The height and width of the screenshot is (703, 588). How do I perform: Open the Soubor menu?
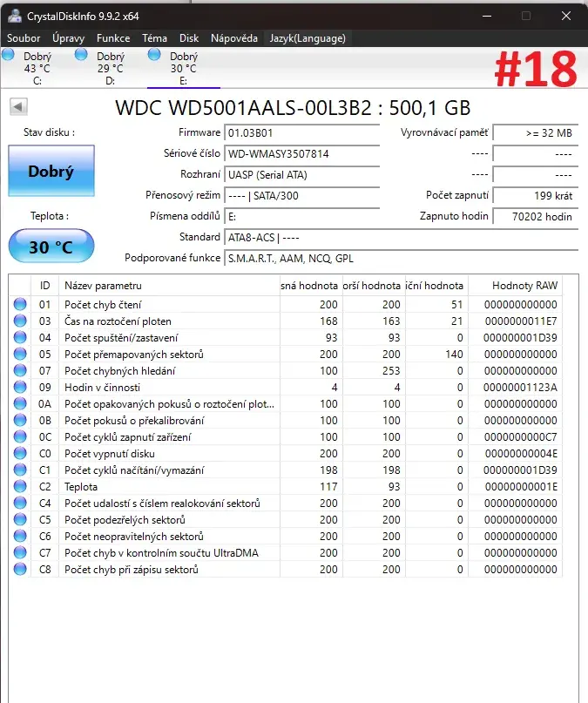coord(24,38)
